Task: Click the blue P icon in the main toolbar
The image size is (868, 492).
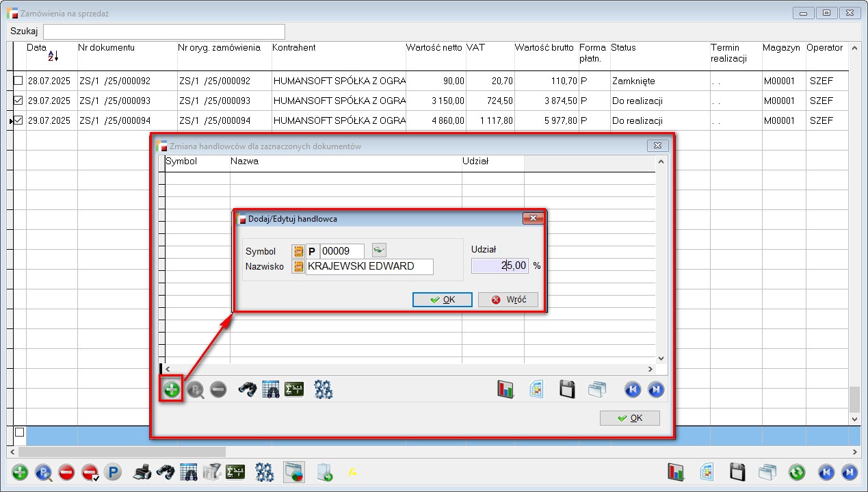Action: click(x=112, y=472)
